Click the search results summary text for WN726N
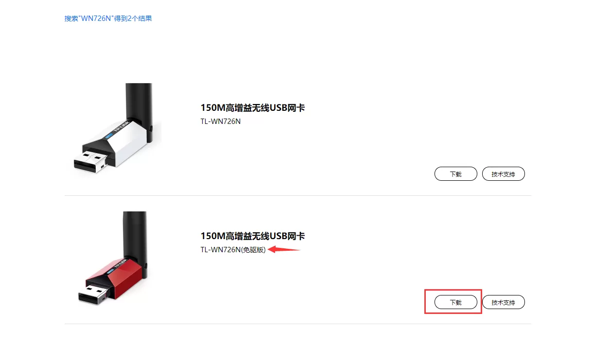The width and height of the screenshot is (610, 364). click(x=108, y=18)
